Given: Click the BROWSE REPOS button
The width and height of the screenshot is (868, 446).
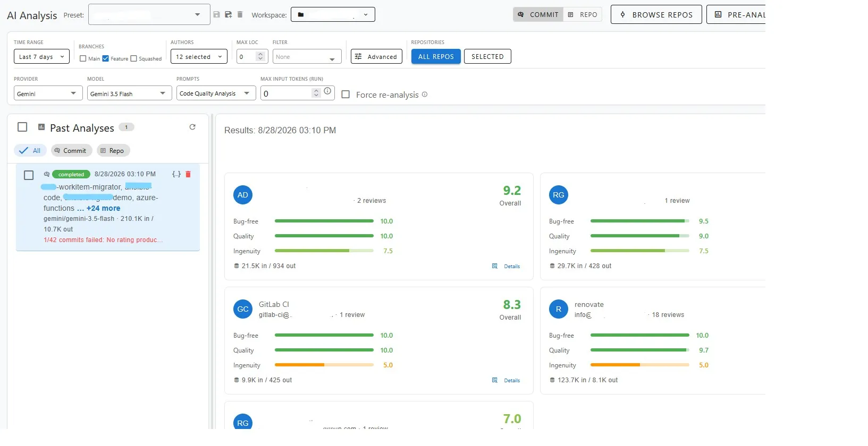Looking at the screenshot, I should (x=656, y=14).
